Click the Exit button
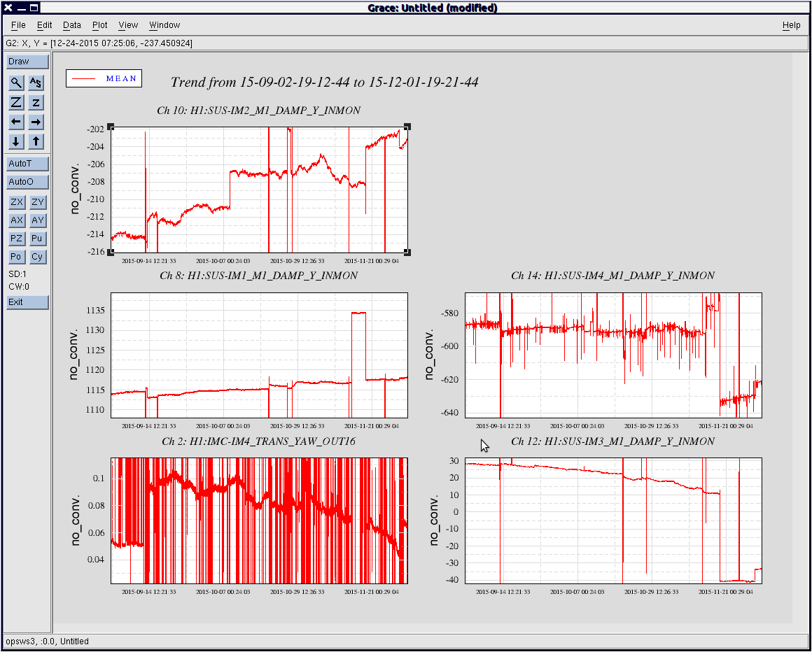 [x=27, y=302]
